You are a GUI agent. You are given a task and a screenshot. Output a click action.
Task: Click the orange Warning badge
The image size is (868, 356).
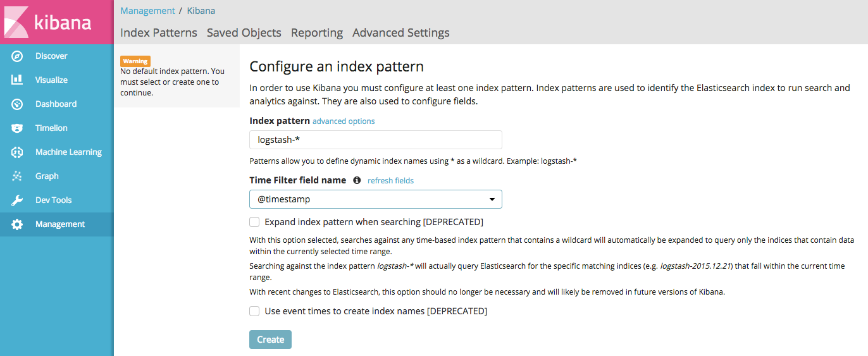click(x=135, y=61)
